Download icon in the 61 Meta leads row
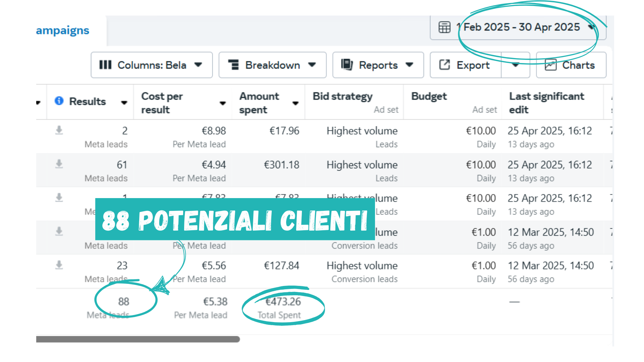The image size is (644, 362). coord(59,164)
